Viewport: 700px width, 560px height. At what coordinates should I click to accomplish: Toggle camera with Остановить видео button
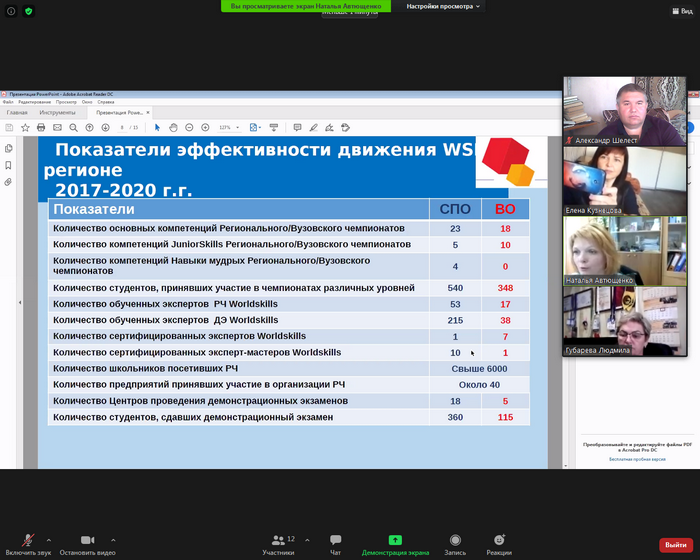[87, 541]
